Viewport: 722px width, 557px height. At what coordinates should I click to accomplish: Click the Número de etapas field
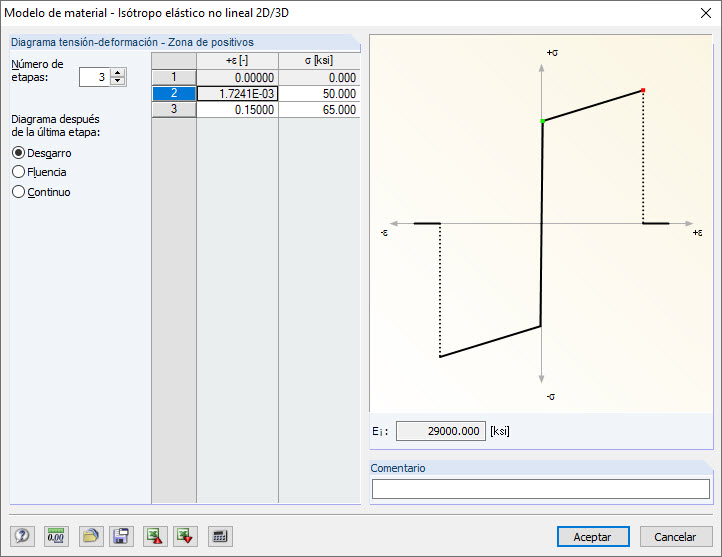coord(95,77)
